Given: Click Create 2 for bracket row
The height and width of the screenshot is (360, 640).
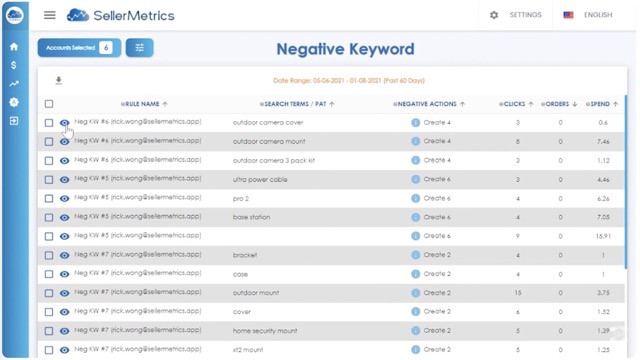Looking at the screenshot, I should click(x=437, y=255).
